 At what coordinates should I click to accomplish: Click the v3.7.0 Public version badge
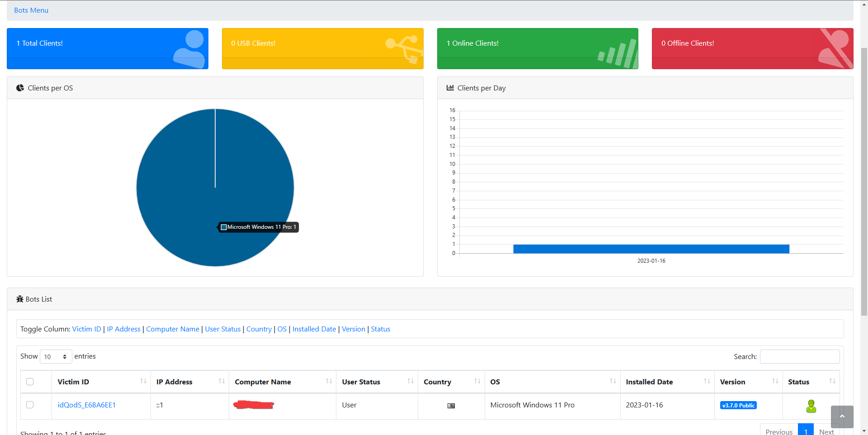(x=738, y=406)
